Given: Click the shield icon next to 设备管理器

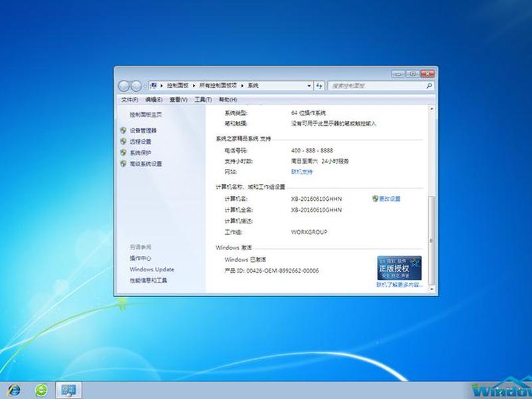Looking at the screenshot, I should pyautogui.click(x=123, y=130).
